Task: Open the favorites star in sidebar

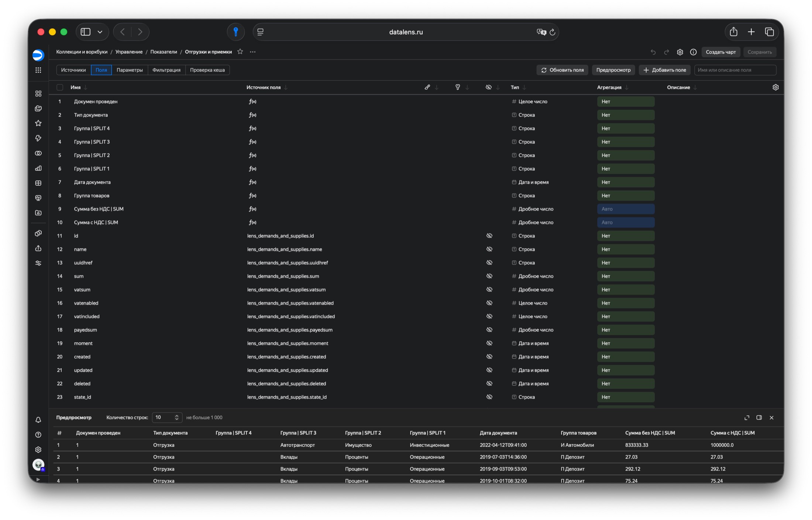Action: click(x=38, y=123)
